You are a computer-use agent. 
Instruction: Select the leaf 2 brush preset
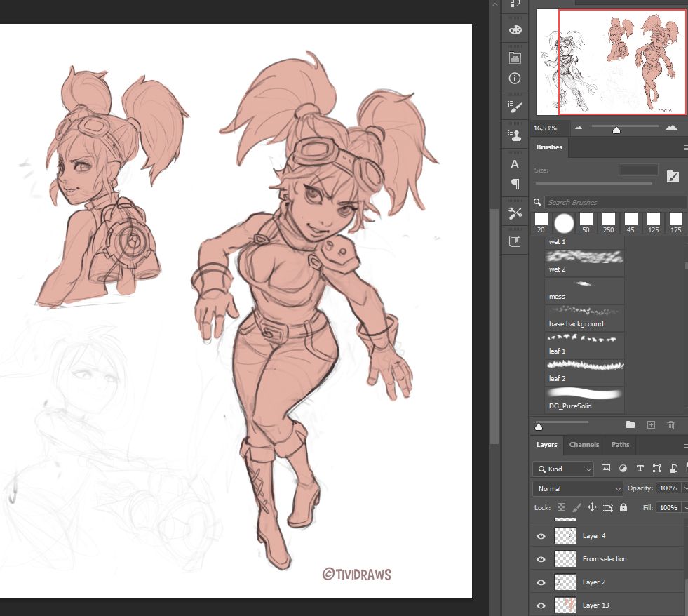coord(584,372)
